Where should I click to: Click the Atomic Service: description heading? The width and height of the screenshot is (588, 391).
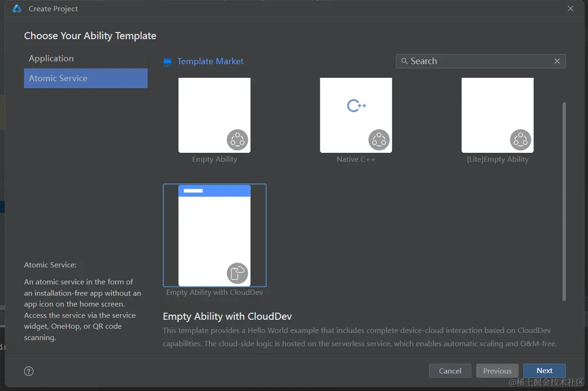point(50,265)
